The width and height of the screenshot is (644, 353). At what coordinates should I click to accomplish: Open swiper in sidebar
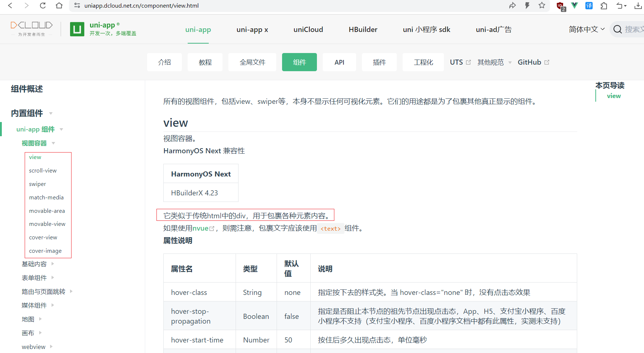pos(37,184)
